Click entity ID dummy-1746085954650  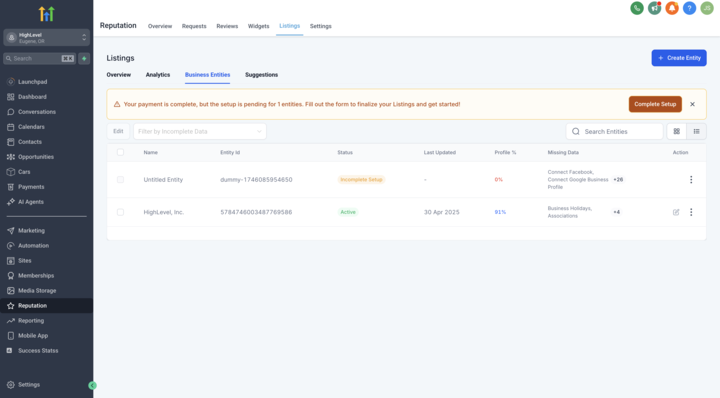[256, 179]
